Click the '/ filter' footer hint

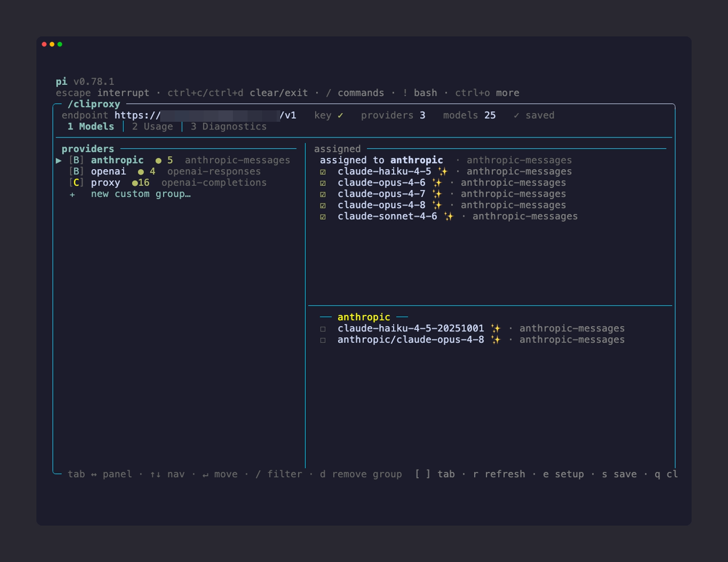(x=279, y=474)
